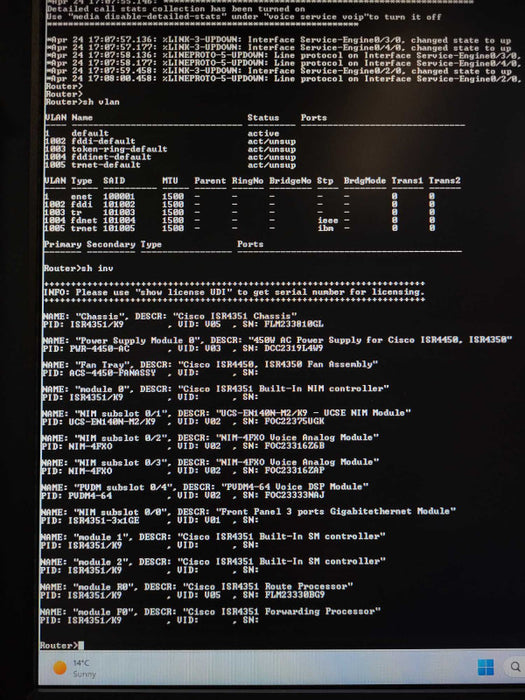
Task: Click the PID PWR-4450-AC text
Action: [86, 348]
